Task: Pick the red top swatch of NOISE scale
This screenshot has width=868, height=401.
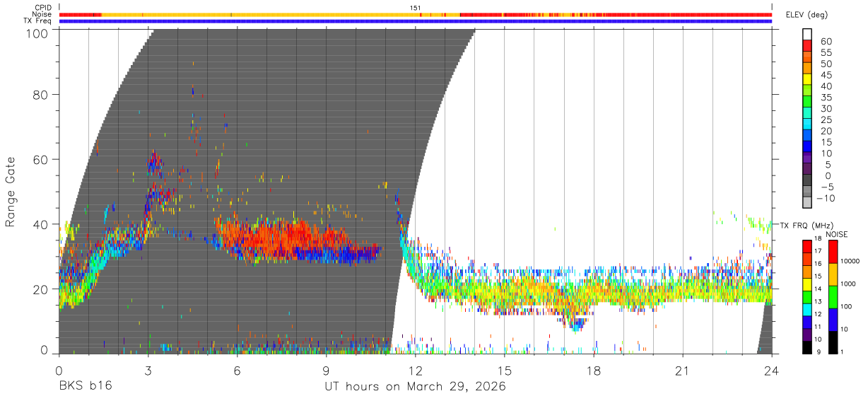Action: [832, 250]
